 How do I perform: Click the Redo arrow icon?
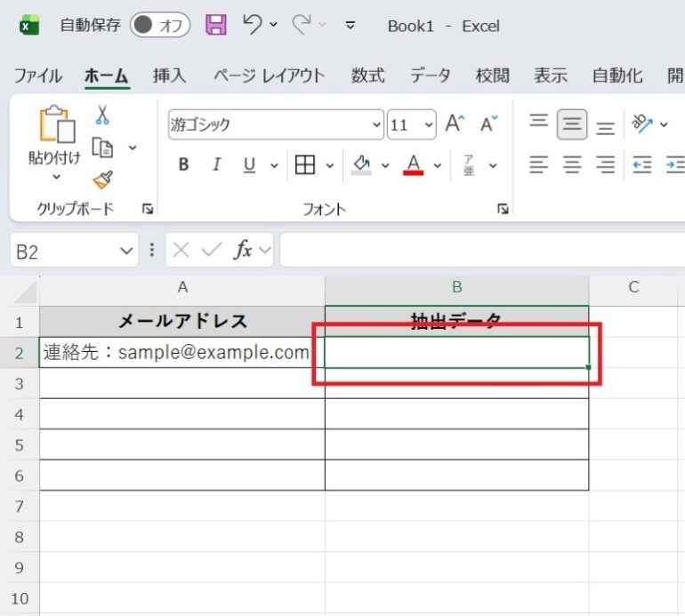pos(302,24)
